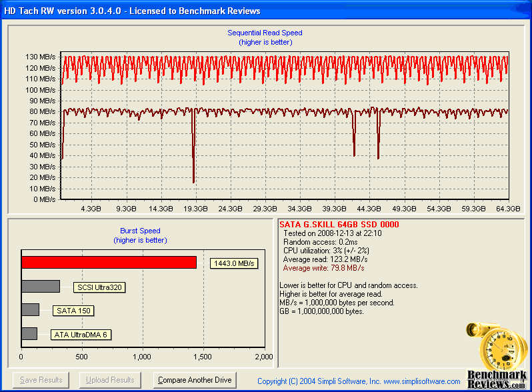Select the 1443.0 MB/s burst label
The height and width of the screenshot is (392, 532).
click(x=234, y=263)
